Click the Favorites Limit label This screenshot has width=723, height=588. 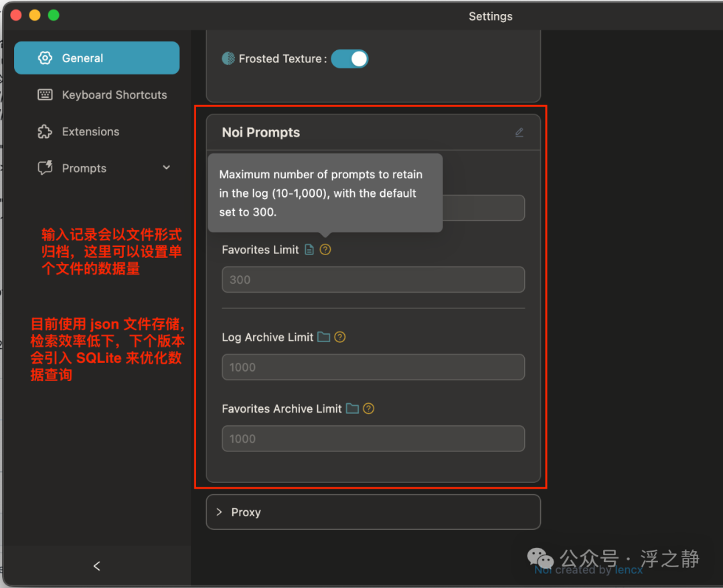click(260, 250)
